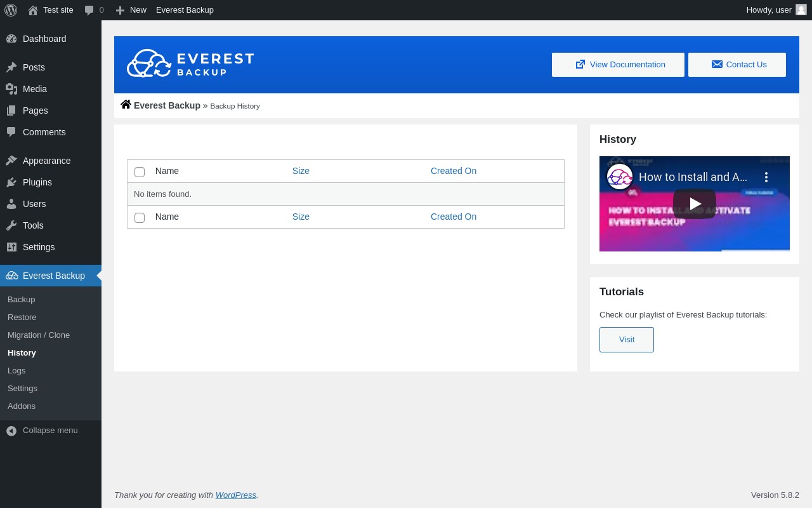This screenshot has height=508, width=812.
Task: Click Everest Backup in admin top bar
Action: point(185,10)
